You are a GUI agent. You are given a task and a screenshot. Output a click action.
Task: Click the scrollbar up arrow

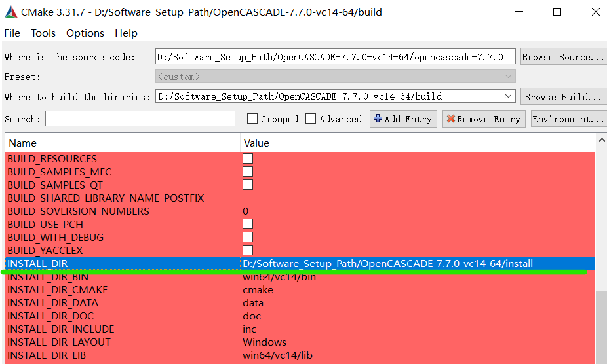[x=602, y=140]
